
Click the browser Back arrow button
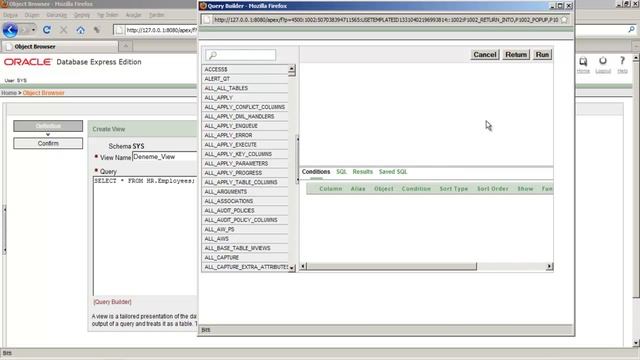tap(10, 30)
